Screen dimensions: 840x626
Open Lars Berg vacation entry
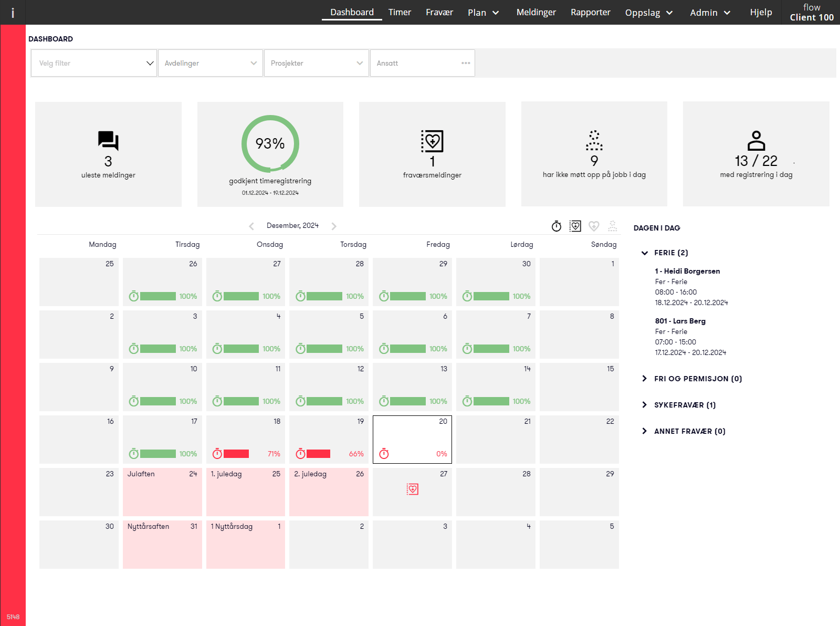click(x=690, y=337)
